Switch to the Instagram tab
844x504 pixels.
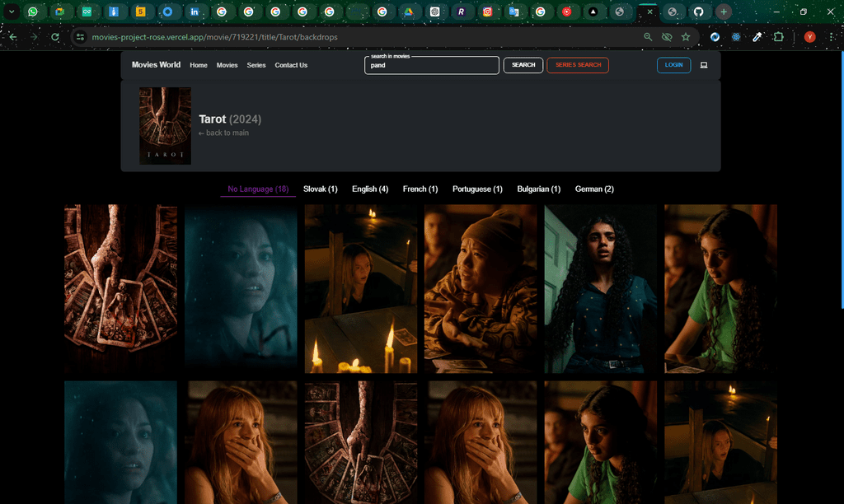coord(487,12)
